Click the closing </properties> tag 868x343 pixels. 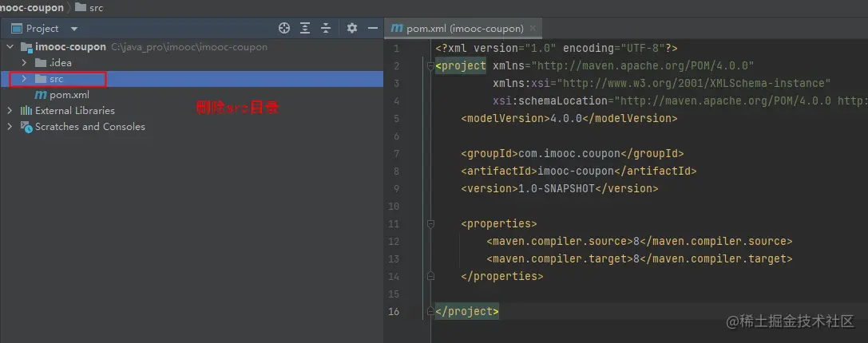point(502,276)
